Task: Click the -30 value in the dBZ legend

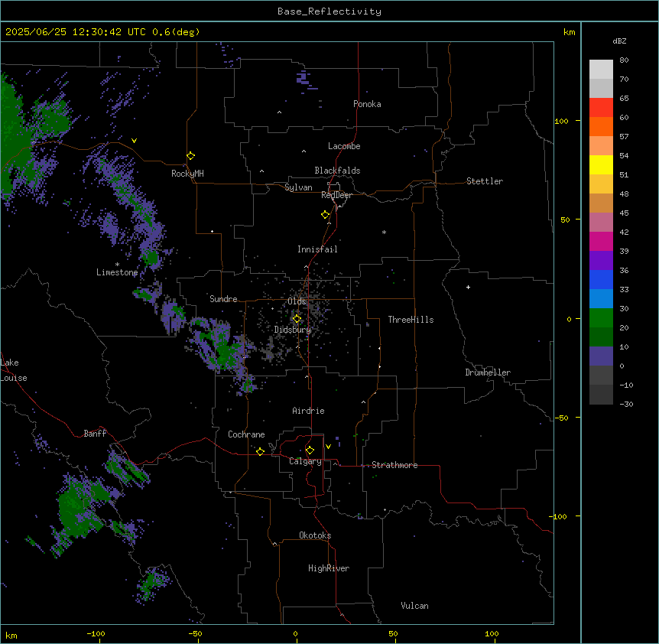Action: [626, 404]
